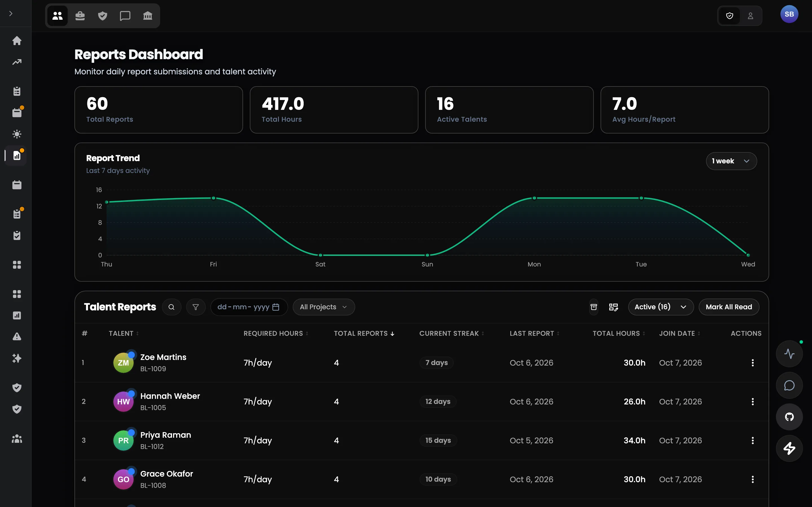Toggle the grid edit view icon

[613, 307]
